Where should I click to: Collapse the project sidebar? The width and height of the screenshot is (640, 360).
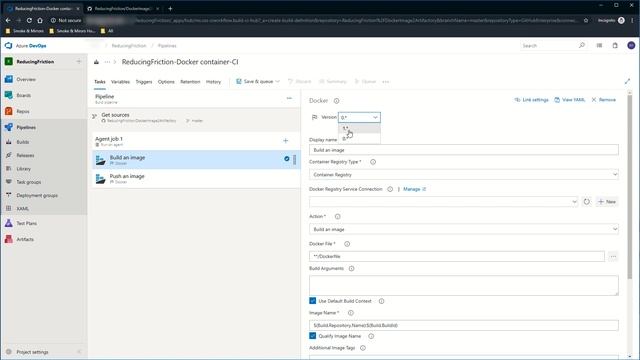[79, 352]
